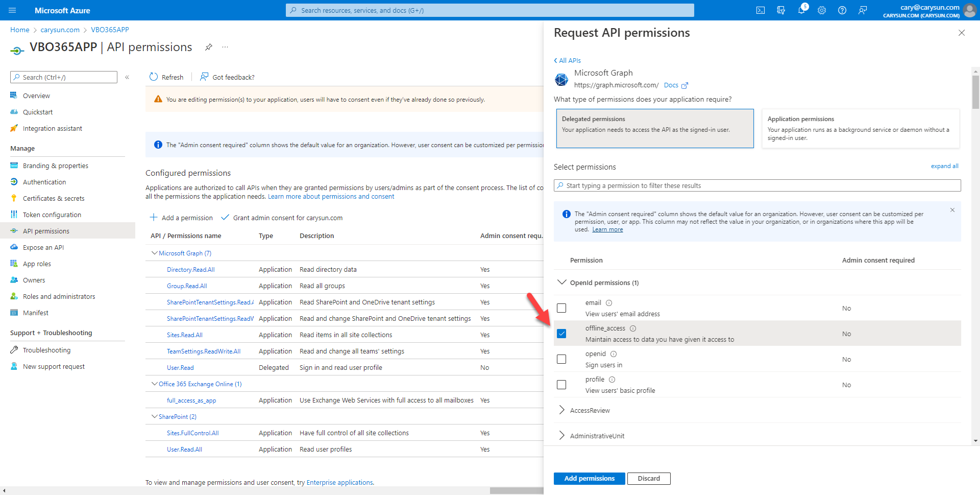Expand the AdministrativeUnit permission group
The width and height of the screenshot is (980, 495).
click(x=562, y=436)
